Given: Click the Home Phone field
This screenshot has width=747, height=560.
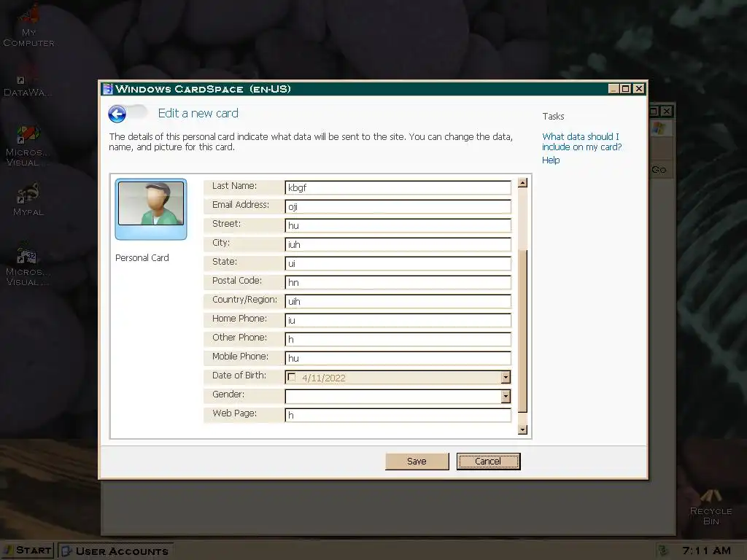Looking at the screenshot, I should click(x=398, y=321).
